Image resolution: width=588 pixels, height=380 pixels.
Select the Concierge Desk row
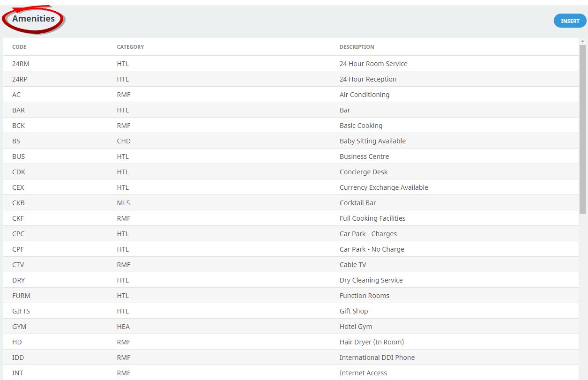364,172
